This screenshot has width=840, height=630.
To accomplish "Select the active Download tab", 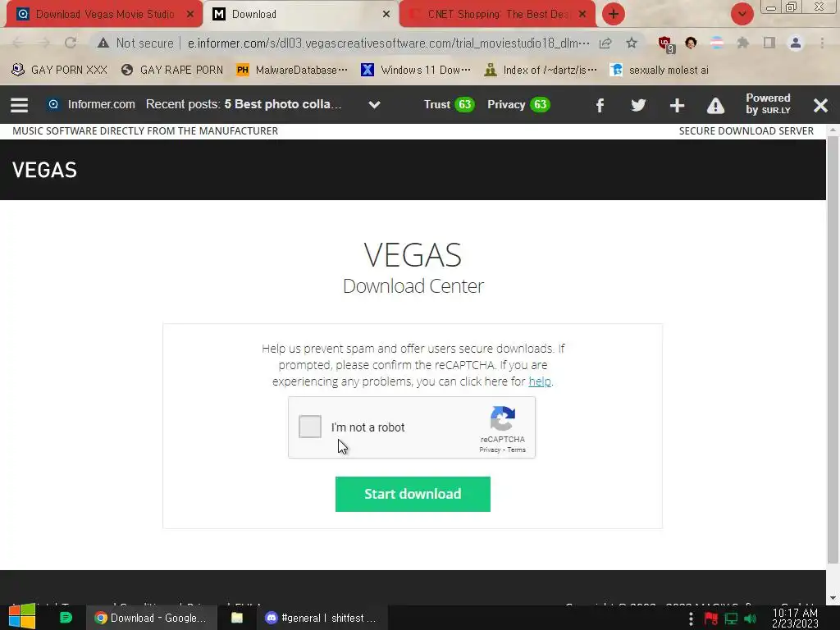I will pyautogui.click(x=300, y=14).
